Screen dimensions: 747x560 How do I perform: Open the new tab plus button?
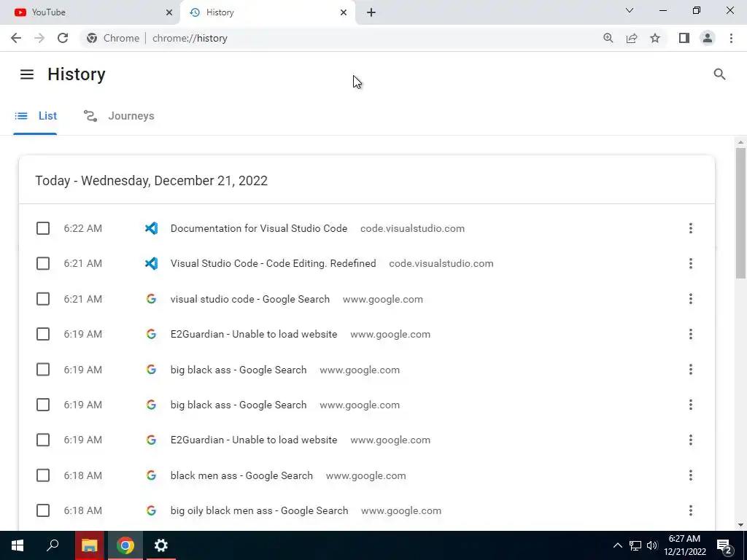click(x=371, y=12)
